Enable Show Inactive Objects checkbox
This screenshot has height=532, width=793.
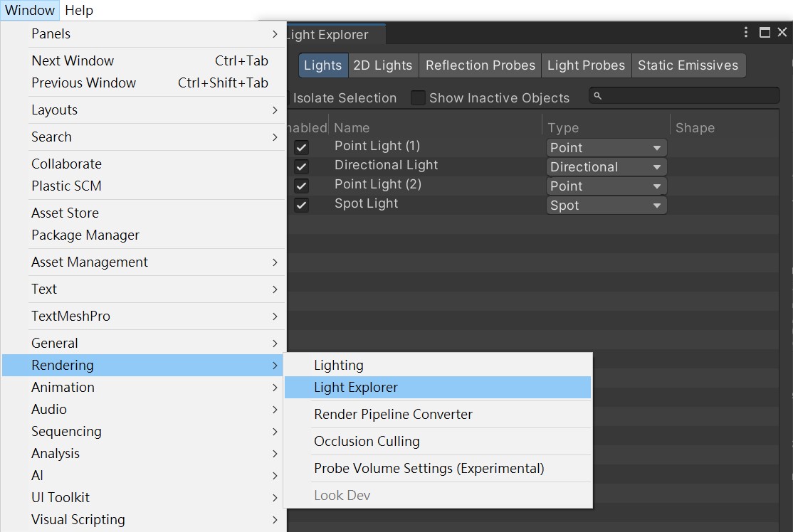click(418, 97)
